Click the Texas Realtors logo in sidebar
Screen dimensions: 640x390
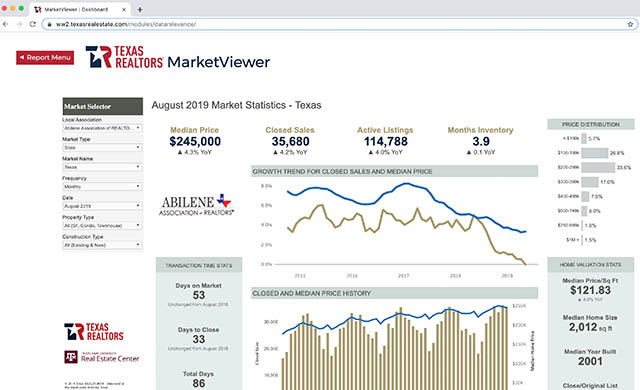click(94, 332)
